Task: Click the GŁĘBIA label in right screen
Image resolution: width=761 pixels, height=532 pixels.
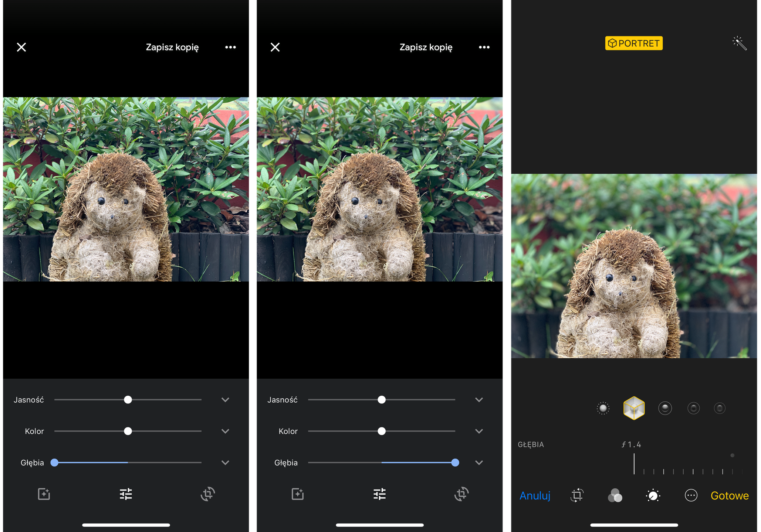Action: click(531, 444)
